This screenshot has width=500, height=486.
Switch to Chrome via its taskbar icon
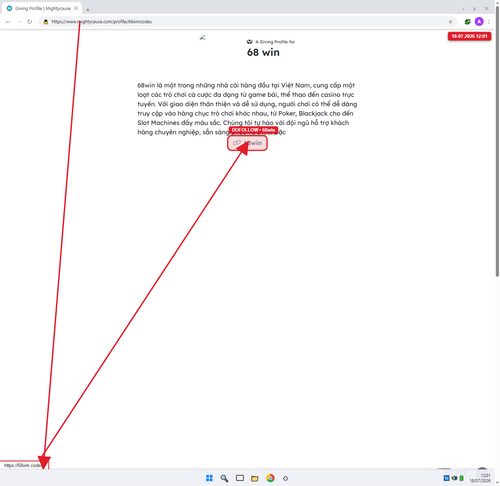[x=270, y=478]
